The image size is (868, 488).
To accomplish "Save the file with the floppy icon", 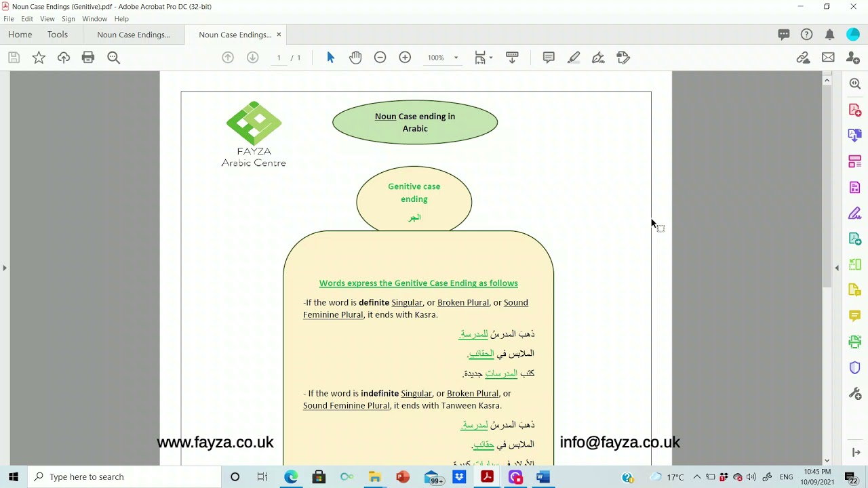I will tap(14, 58).
